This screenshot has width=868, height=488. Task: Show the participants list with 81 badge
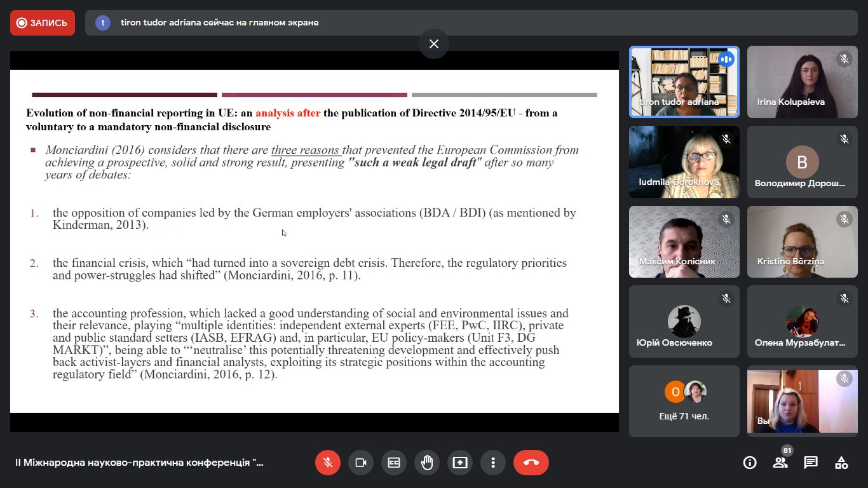780,463
